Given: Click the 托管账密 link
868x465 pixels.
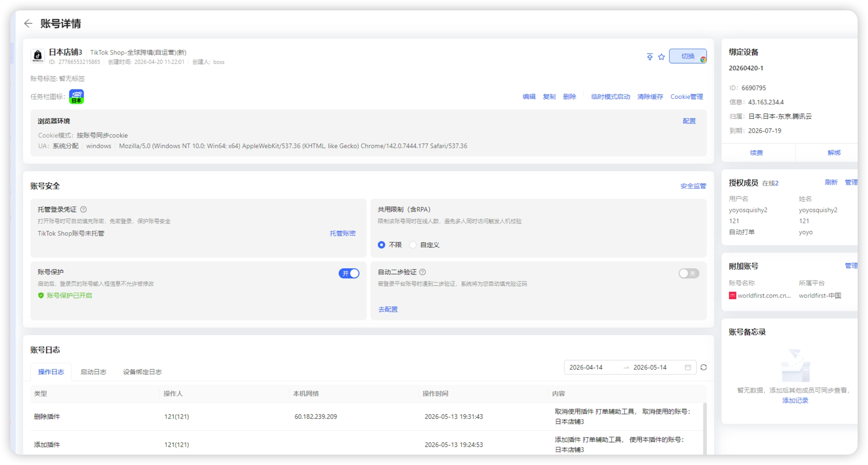Looking at the screenshot, I should 343,233.
